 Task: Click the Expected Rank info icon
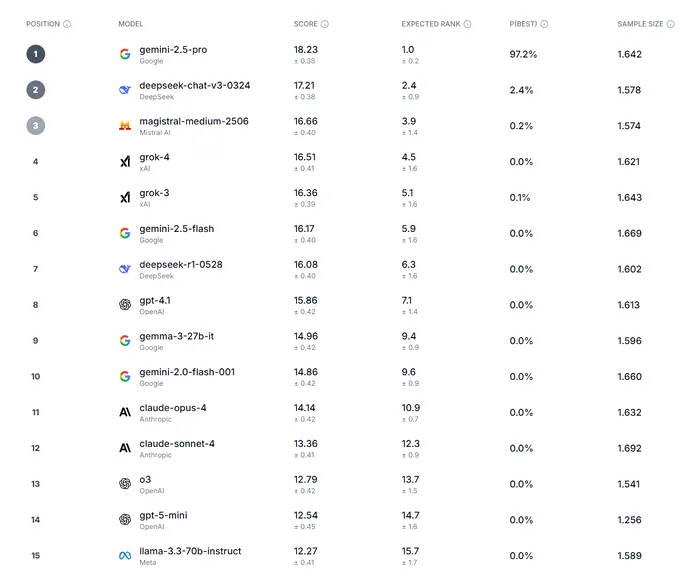pos(468,24)
